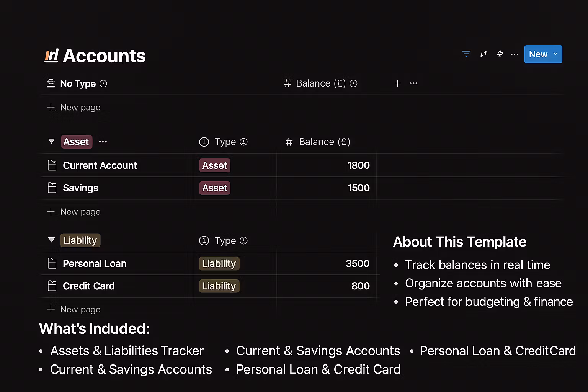Click the filter icon in the database toolbar
The width and height of the screenshot is (588, 392).
click(x=466, y=54)
